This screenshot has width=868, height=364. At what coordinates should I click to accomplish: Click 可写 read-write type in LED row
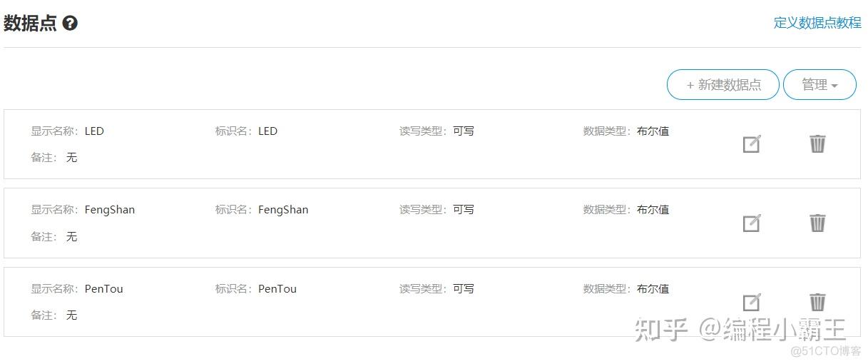[464, 131]
